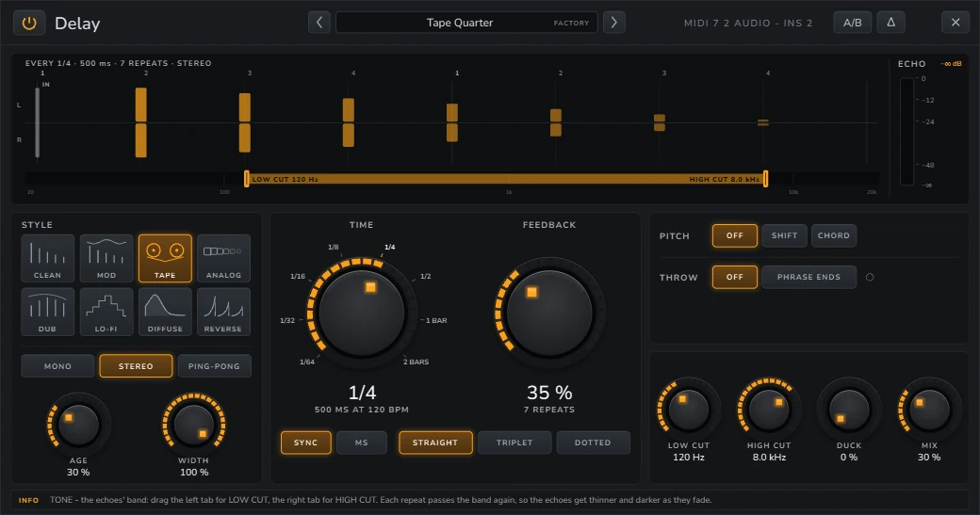Click the 1/4 time value readout
Image resolution: width=980 pixels, height=515 pixels.
pos(362,393)
